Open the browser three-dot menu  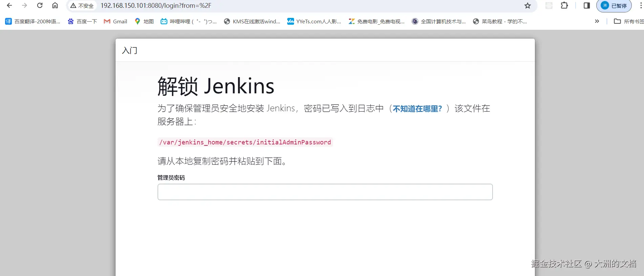tap(641, 5)
